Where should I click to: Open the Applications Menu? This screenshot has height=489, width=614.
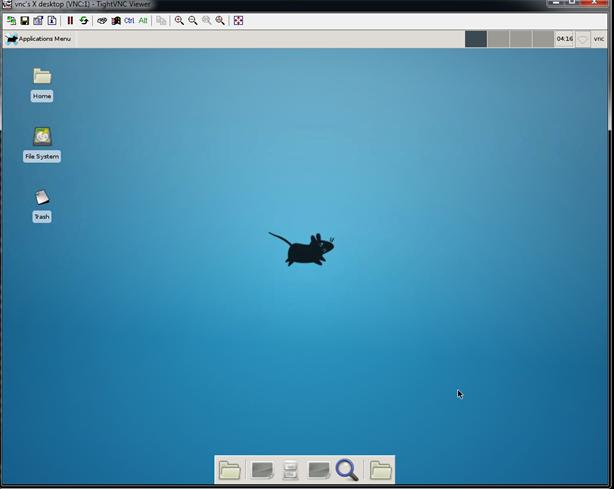(x=39, y=39)
